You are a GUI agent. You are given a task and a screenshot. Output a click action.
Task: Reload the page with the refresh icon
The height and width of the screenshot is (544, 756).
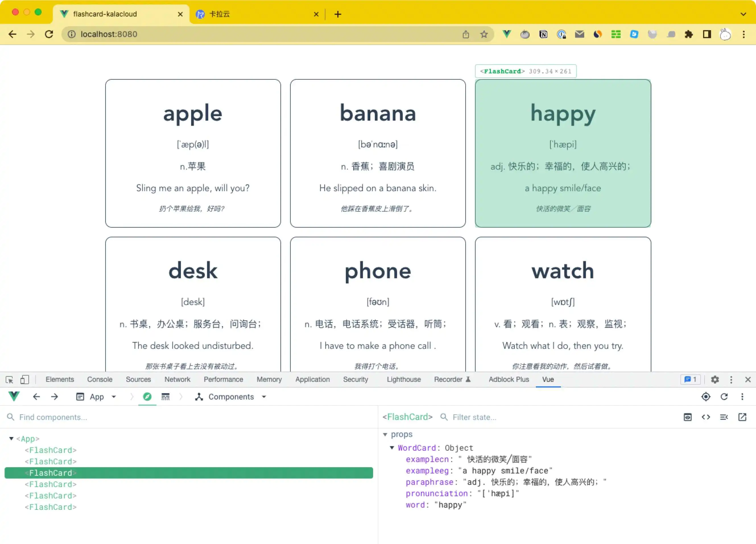coord(49,34)
